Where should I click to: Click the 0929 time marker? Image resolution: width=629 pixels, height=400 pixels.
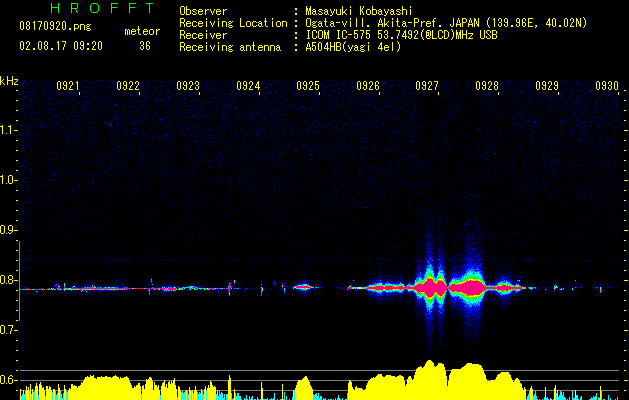click(547, 86)
